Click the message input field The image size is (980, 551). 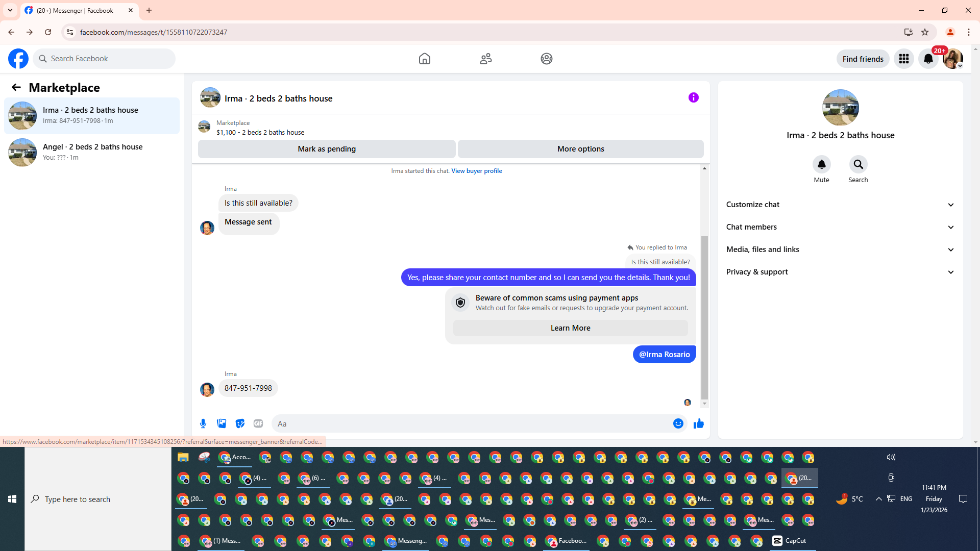pyautogui.click(x=470, y=423)
